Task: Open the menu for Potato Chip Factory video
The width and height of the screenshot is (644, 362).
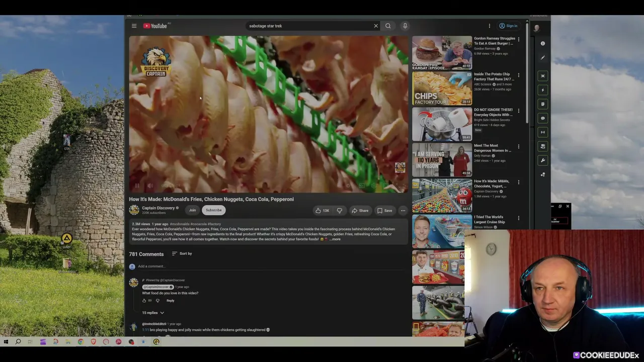Action: tap(519, 75)
